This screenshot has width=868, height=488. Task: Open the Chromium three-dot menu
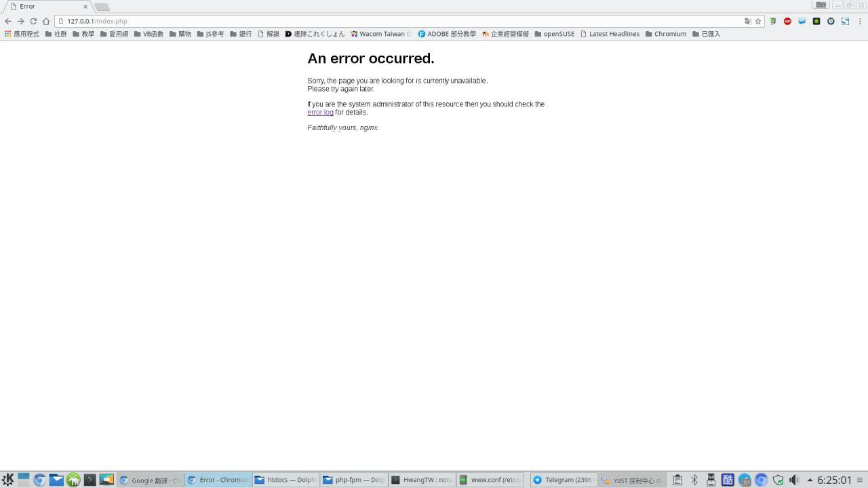pos(860,21)
